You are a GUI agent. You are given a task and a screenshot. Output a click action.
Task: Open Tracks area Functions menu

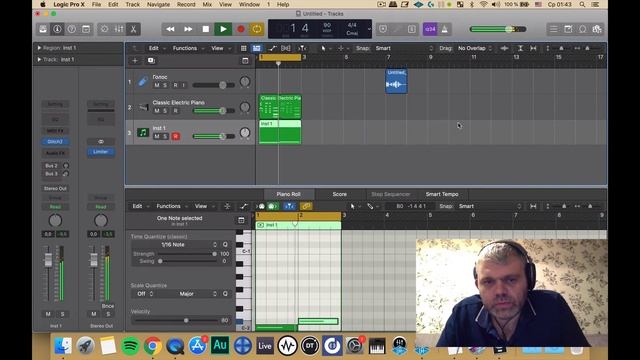point(184,48)
